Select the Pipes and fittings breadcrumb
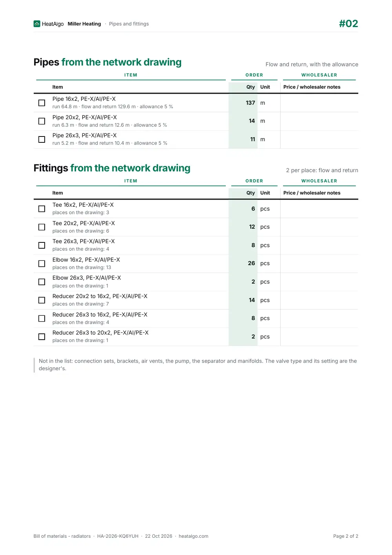 tap(129, 24)
